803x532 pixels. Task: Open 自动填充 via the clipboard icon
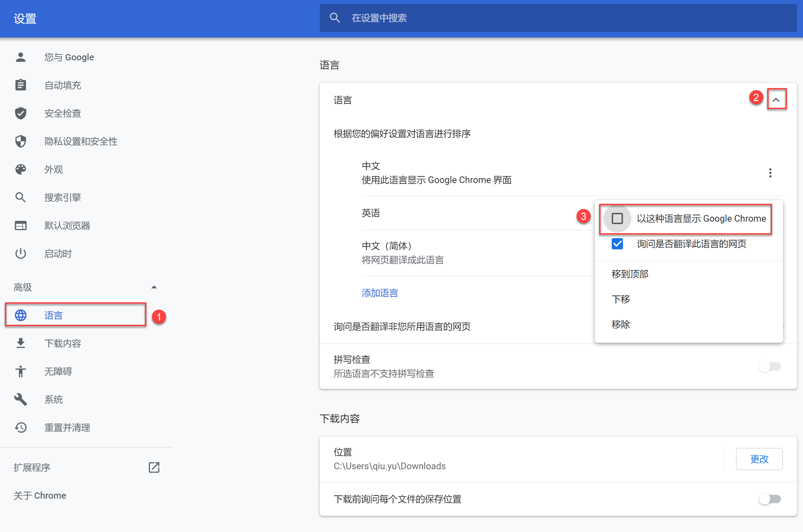pyautogui.click(x=21, y=85)
